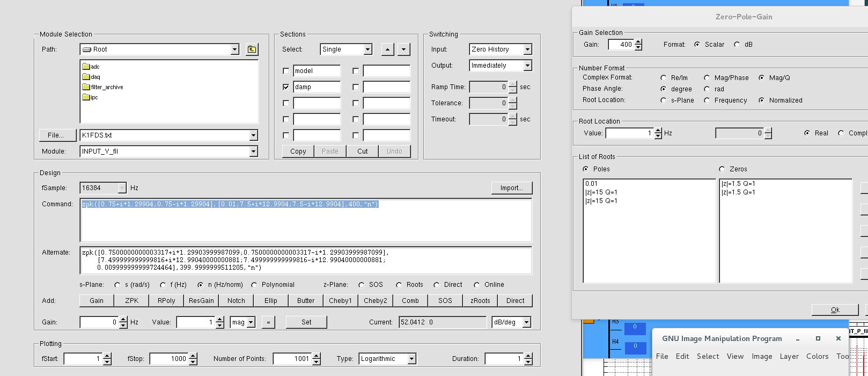Open the Select Single dropdown
This screenshot has width=868, height=376.
367,49
